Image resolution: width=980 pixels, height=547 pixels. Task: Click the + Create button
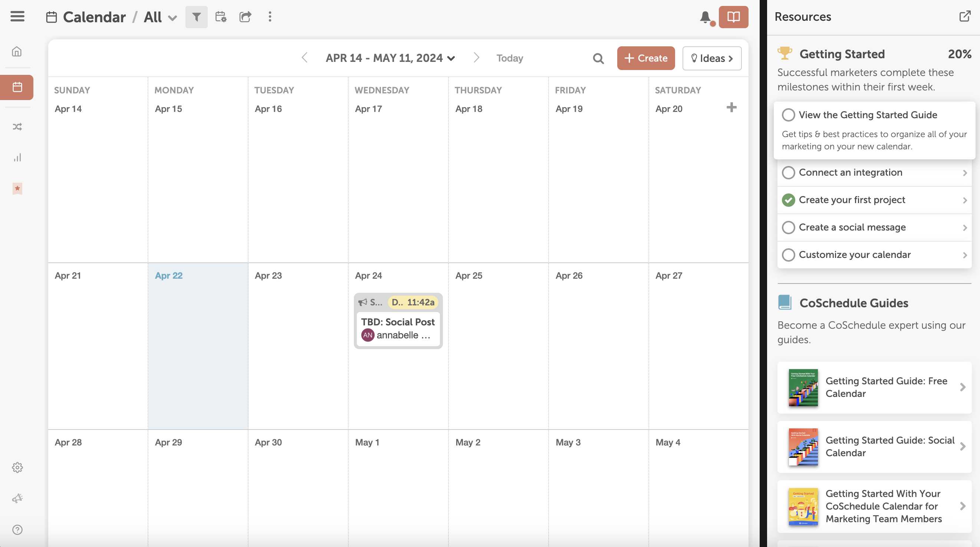645,58
